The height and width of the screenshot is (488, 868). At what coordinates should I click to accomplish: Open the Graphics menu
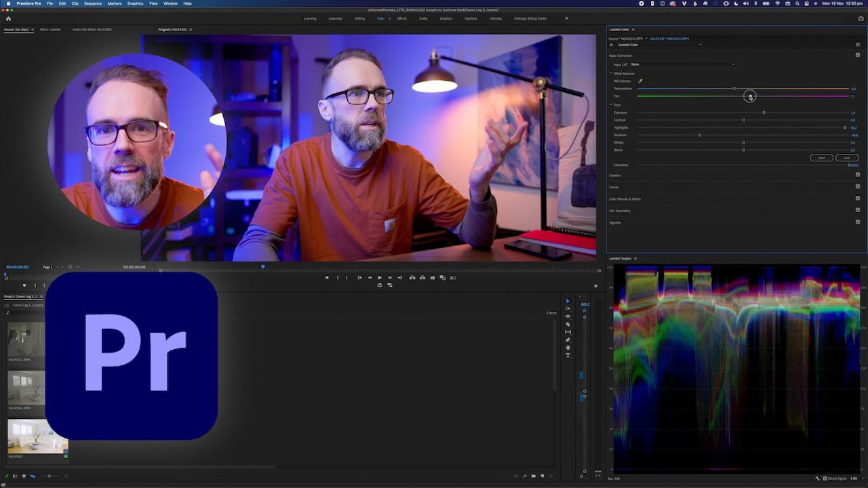[x=136, y=3]
